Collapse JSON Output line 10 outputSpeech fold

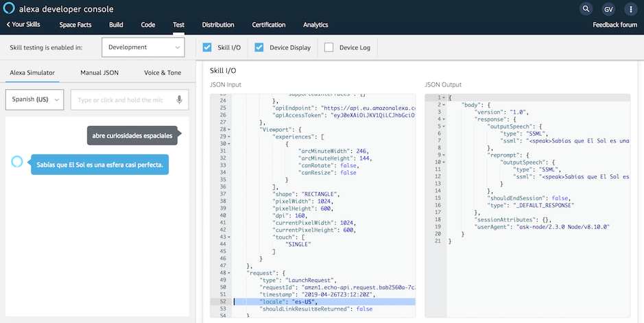coord(444,162)
